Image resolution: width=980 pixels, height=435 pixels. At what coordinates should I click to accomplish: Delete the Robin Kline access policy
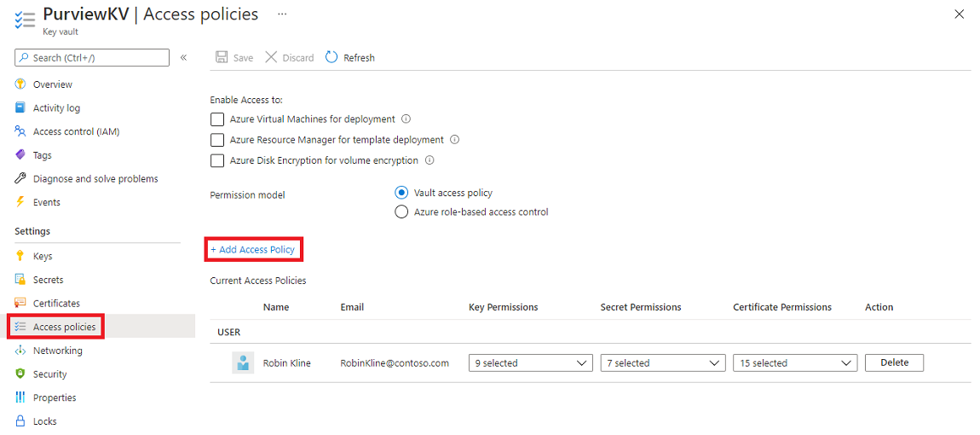(894, 363)
